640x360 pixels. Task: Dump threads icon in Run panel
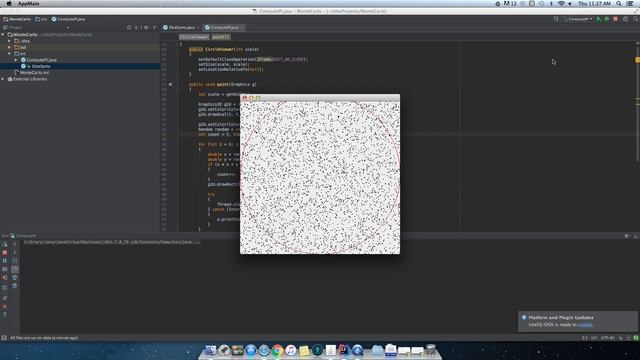click(x=5, y=269)
